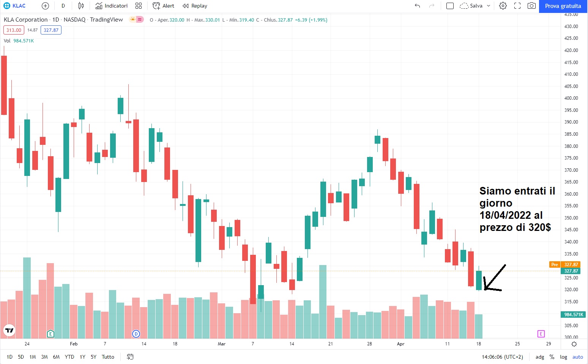Viewport: 588px width, 364px height.
Task: Undo the last chart action
Action: [x=418, y=6]
